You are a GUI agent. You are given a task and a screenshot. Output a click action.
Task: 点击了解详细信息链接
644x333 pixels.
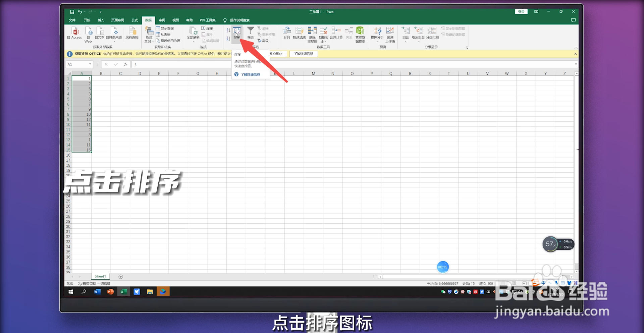click(251, 74)
